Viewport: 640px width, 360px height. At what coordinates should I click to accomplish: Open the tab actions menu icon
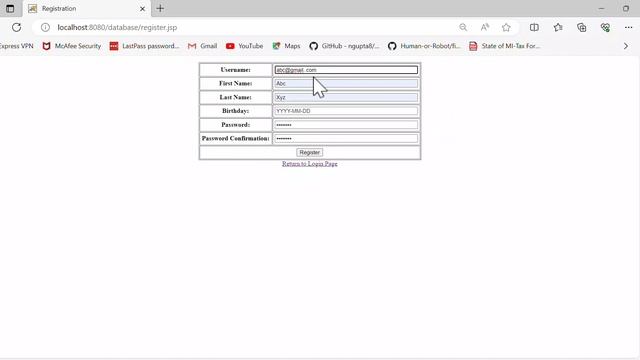[10, 8]
